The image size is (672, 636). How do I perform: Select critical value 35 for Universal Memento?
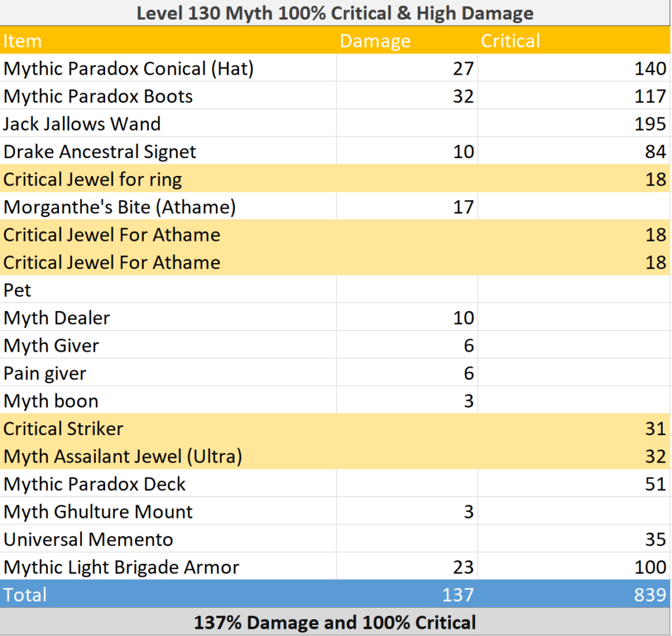point(574,539)
